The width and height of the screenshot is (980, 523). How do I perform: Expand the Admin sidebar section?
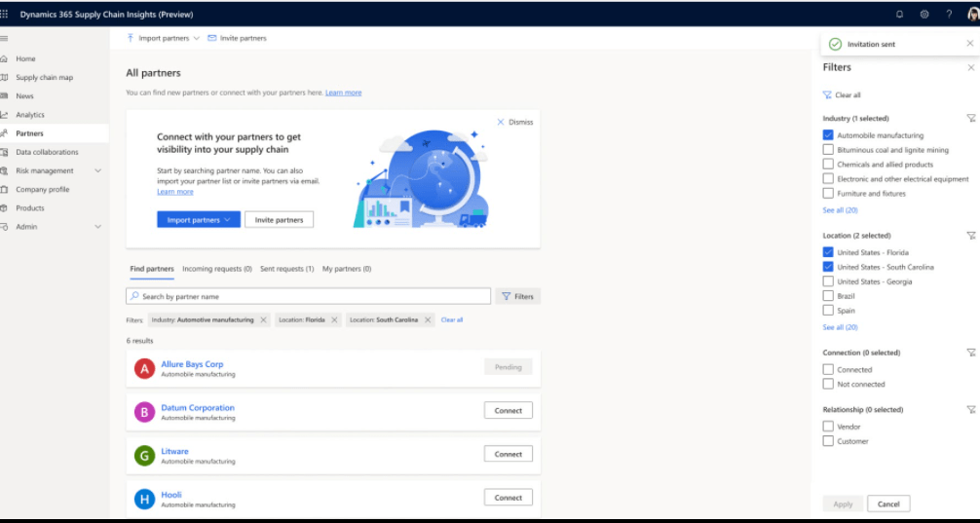(x=97, y=227)
